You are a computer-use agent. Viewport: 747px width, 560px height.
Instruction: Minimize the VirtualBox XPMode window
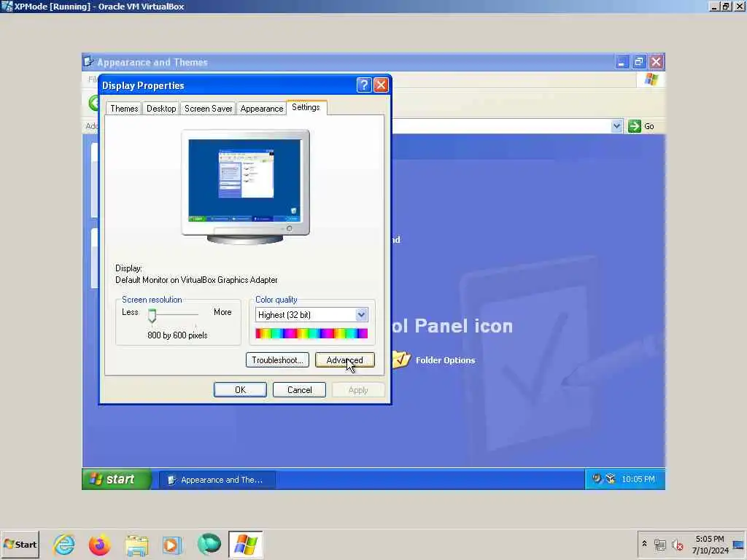(x=714, y=7)
